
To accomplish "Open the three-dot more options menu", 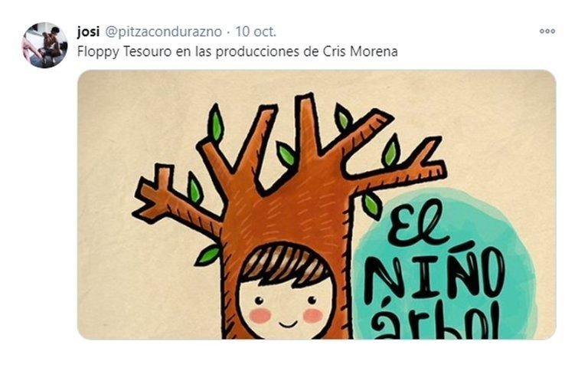I will [x=547, y=31].
